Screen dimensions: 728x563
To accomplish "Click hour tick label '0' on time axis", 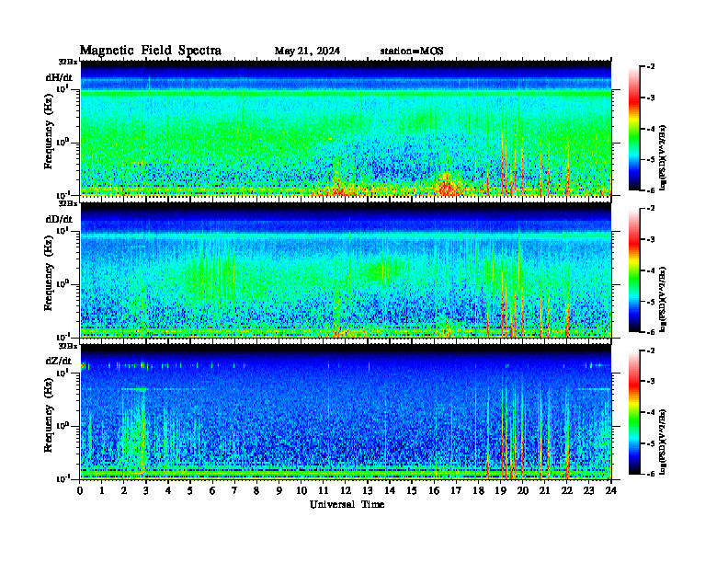I will pyautogui.click(x=80, y=490).
